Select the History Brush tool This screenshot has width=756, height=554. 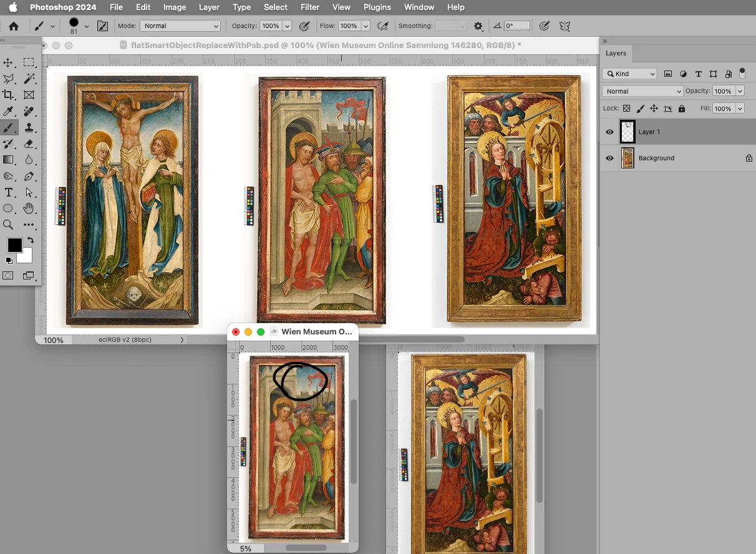9,143
